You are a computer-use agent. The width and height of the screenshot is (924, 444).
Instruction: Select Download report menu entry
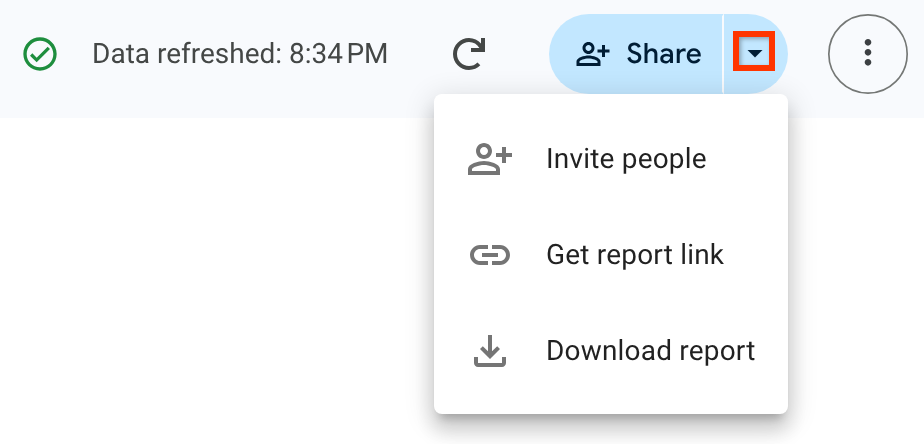[610, 351]
